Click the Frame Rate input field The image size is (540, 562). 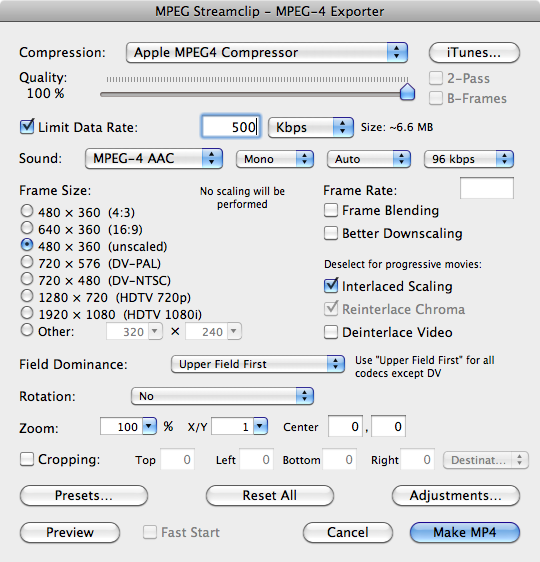click(487, 188)
